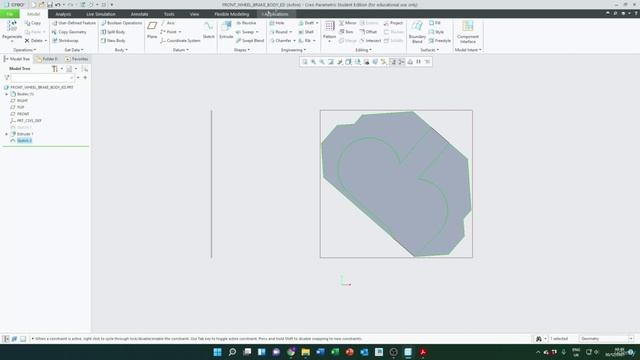Switch to the Analysis tab
The image size is (640, 360).
coord(63,14)
